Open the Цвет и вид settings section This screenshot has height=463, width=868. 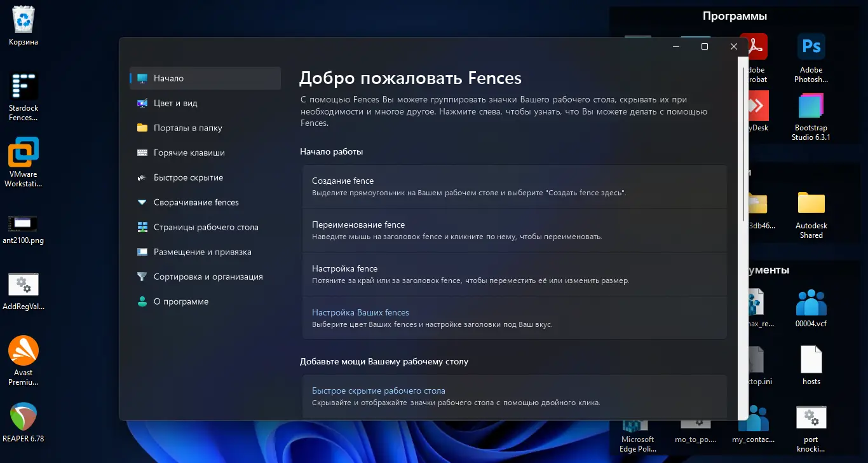point(205,103)
